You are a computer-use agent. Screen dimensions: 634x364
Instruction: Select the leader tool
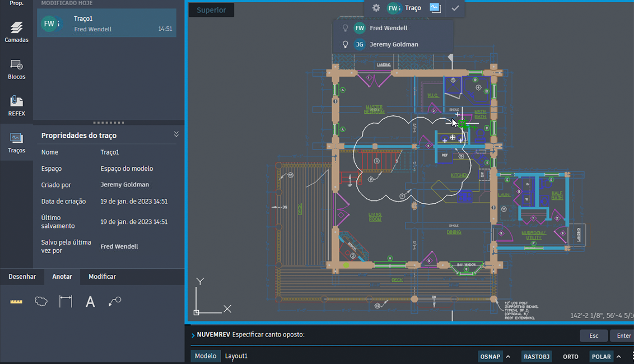coord(115,301)
